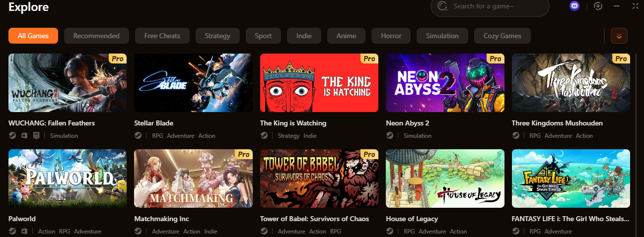
Task: Click the Steam icon under The King is Watching
Action: [x=264, y=135]
